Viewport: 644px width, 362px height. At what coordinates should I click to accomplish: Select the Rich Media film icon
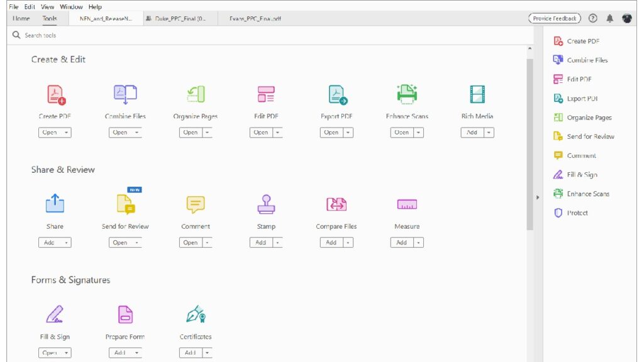[477, 94]
